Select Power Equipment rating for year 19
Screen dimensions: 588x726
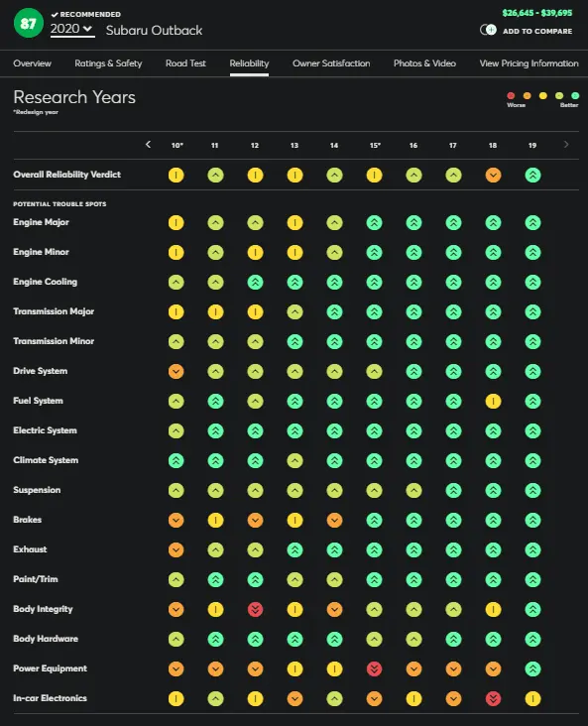(532, 669)
